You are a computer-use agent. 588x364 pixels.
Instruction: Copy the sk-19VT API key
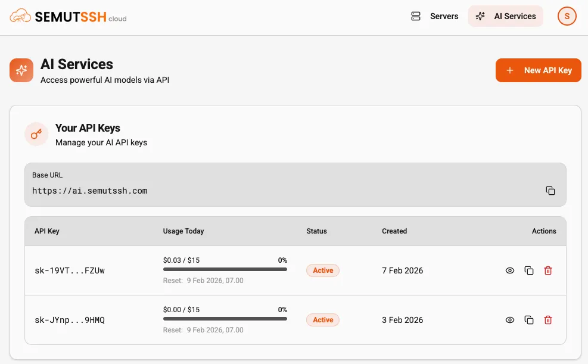pyautogui.click(x=529, y=270)
